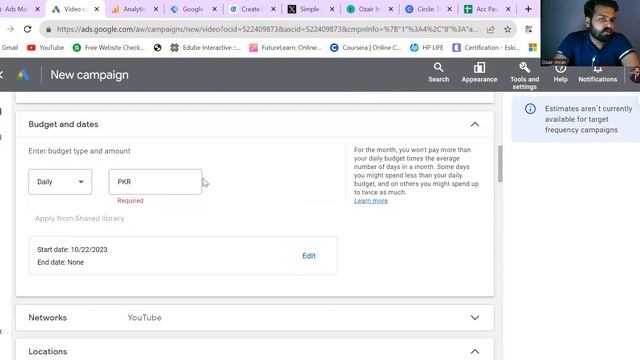
Task: Open HP LIFE bookmark
Action: (x=427, y=48)
